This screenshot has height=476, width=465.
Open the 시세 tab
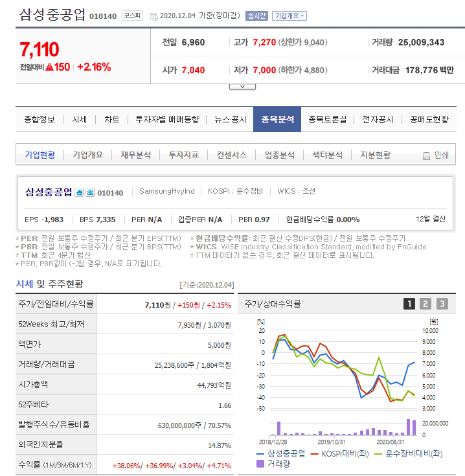[80, 119]
